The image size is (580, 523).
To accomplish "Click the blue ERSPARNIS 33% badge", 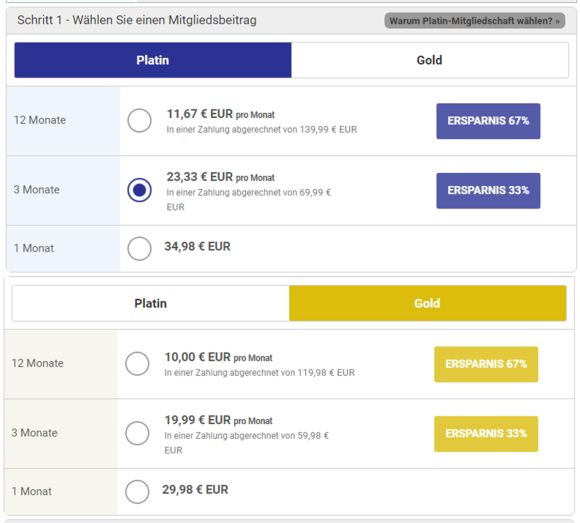I will (x=488, y=190).
